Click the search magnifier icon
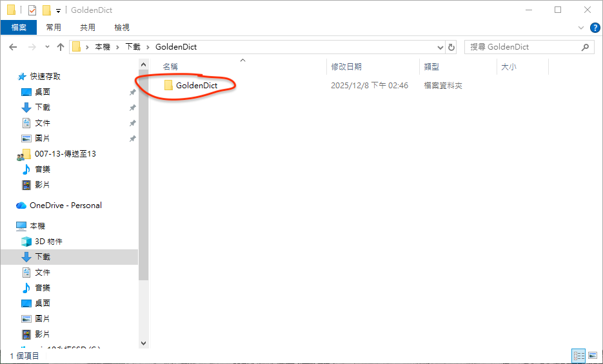 click(x=585, y=47)
